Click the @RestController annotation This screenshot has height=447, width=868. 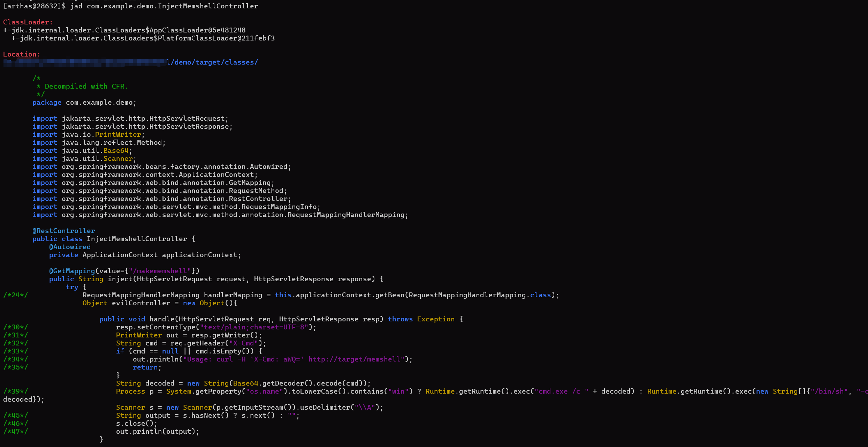point(63,231)
